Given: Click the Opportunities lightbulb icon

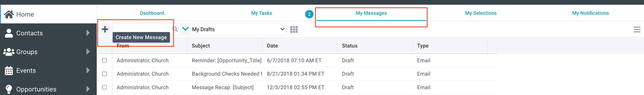Looking at the screenshot, I should coord(9,89).
